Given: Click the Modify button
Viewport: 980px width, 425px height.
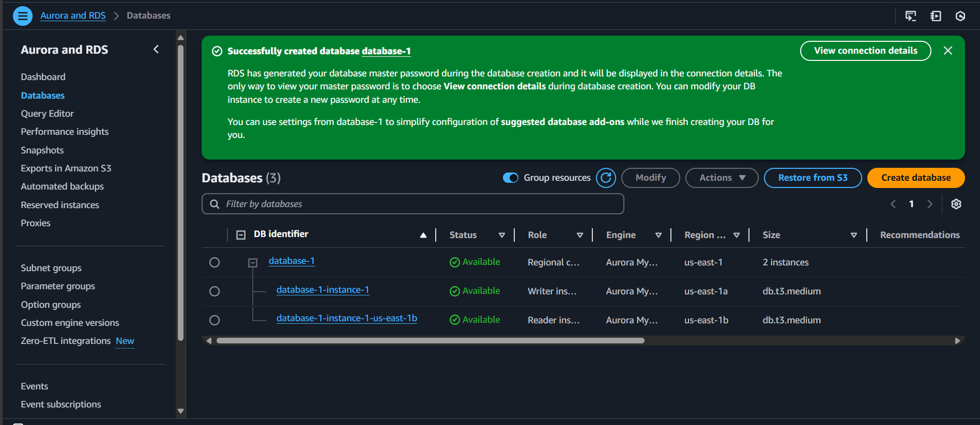Looking at the screenshot, I should pyautogui.click(x=651, y=178).
